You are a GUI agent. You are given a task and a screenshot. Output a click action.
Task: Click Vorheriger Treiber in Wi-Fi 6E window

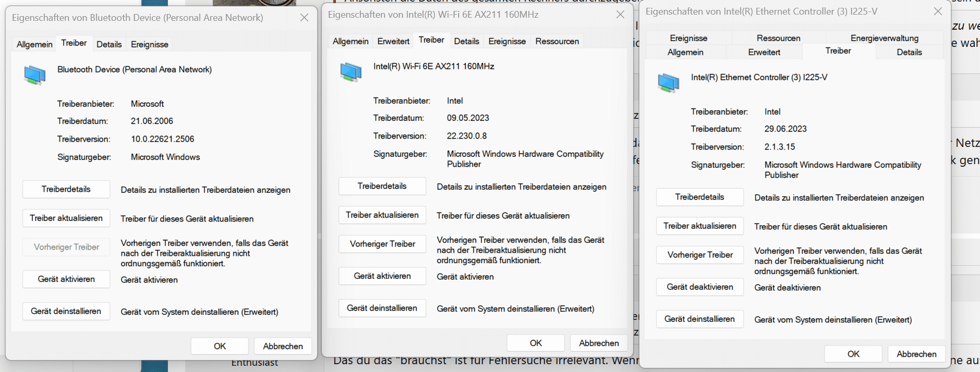point(382,244)
